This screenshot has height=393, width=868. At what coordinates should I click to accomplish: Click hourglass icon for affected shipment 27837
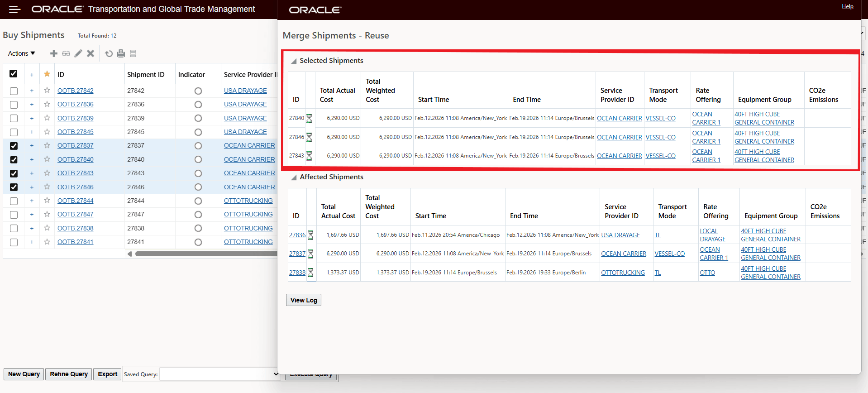click(311, 254)
